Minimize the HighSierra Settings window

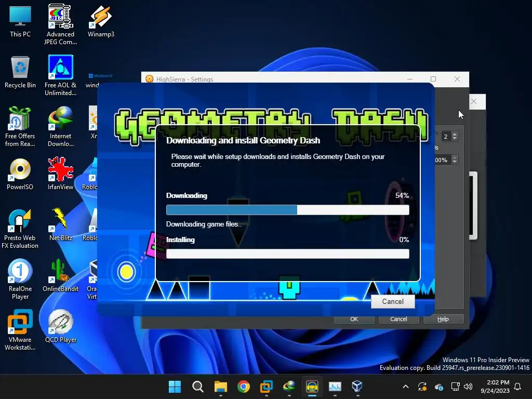(410, 79)
